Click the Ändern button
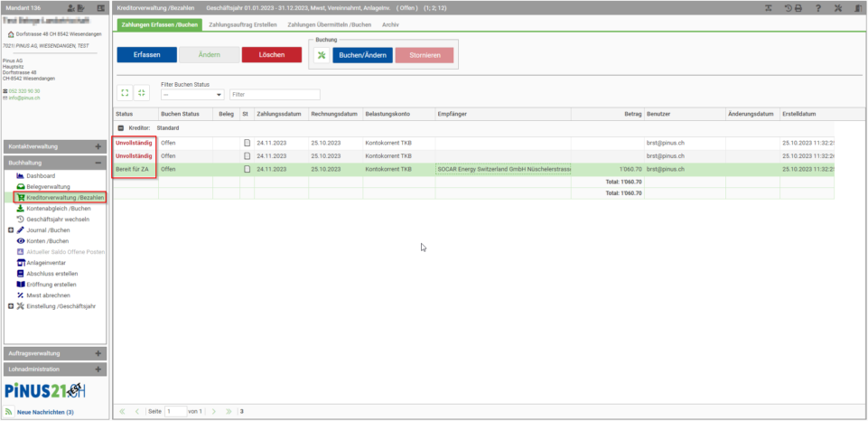 point(210,55)
